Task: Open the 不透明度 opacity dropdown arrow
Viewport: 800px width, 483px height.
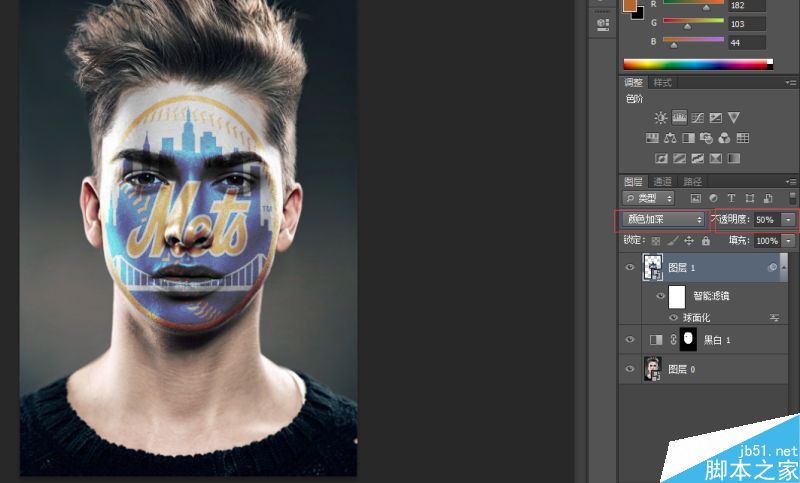Action: (788, 220)
